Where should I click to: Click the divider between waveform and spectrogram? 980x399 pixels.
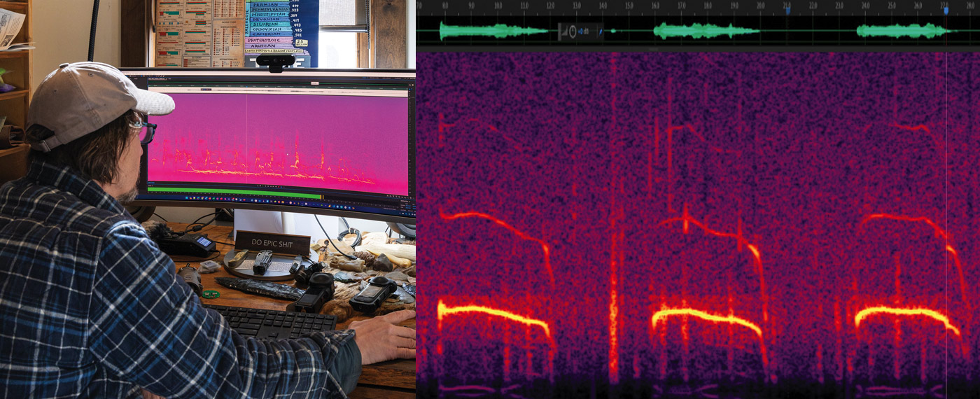(698, 49)
